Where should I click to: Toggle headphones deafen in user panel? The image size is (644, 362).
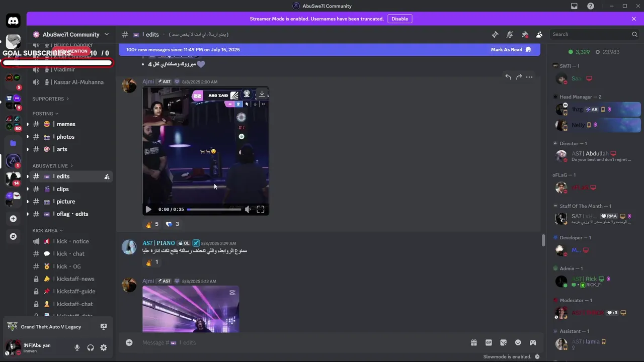point(91,347)
